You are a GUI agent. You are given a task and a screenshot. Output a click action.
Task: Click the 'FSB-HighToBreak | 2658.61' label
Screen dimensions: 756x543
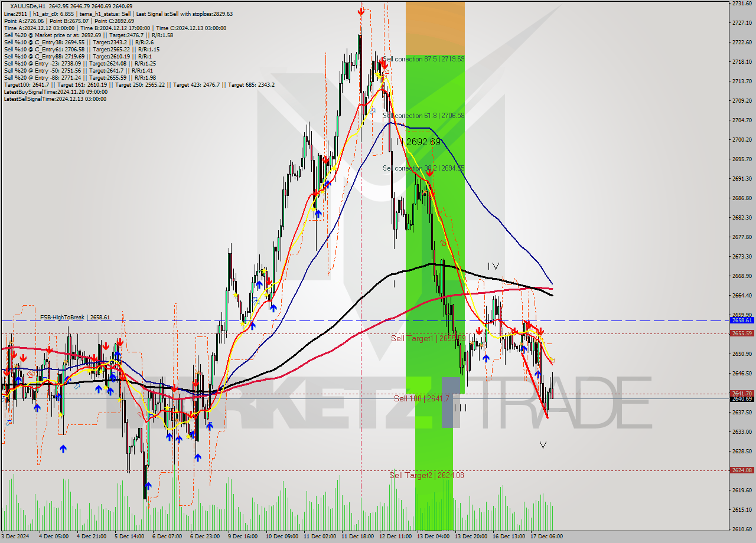click(75, 317)
